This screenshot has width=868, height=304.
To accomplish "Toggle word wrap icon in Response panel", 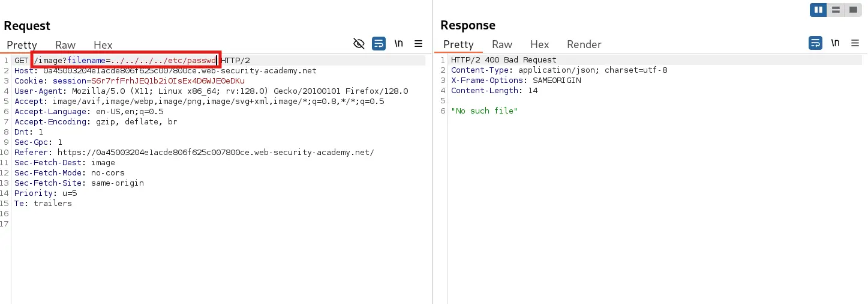I will [x=815, y=43].
